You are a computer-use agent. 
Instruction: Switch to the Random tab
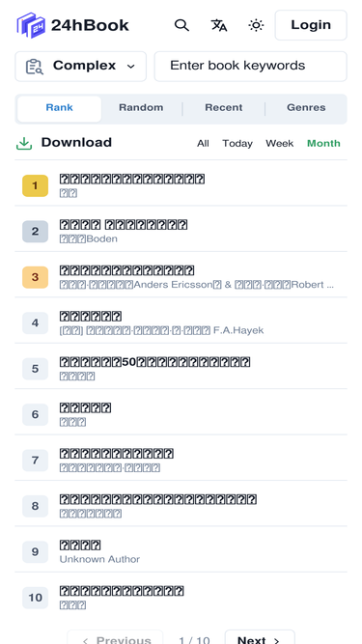141,108
